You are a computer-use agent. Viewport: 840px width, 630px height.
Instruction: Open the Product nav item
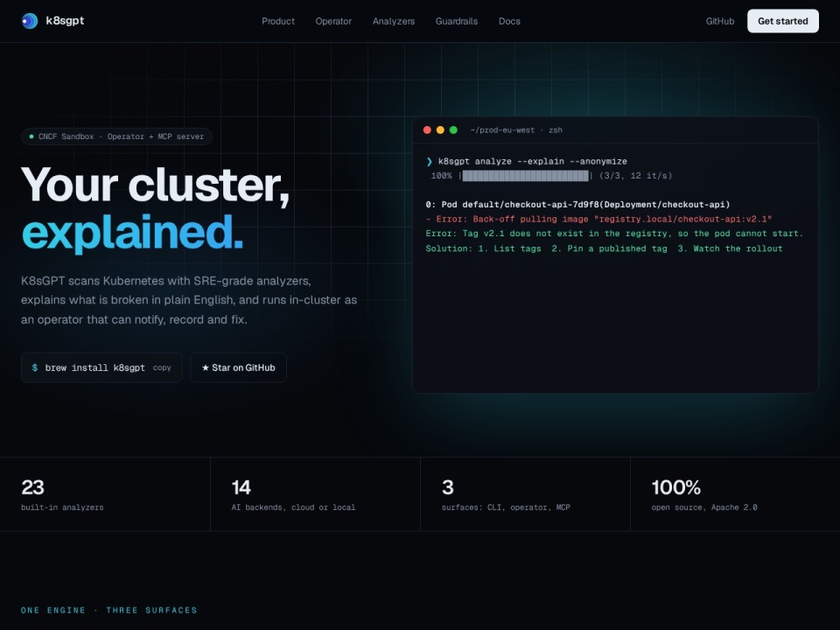tap(278, 21)
